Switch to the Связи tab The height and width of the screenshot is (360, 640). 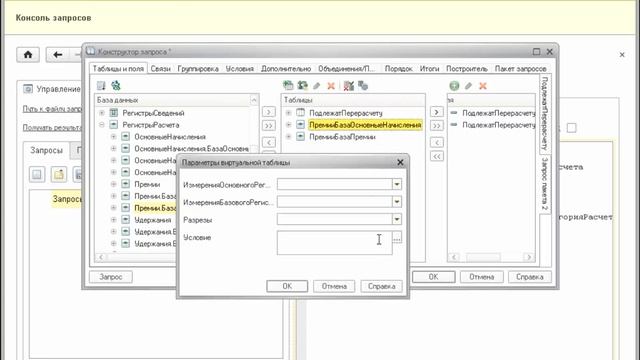160,69
